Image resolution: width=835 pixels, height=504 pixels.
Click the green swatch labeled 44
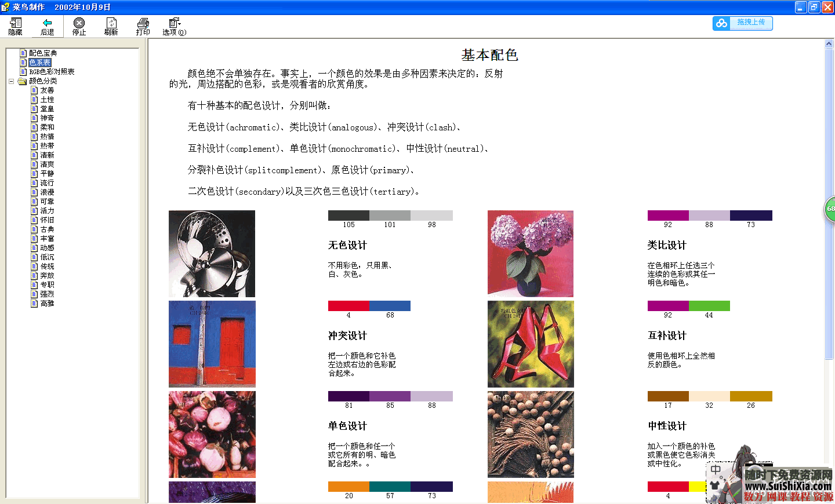click(709, 306)
